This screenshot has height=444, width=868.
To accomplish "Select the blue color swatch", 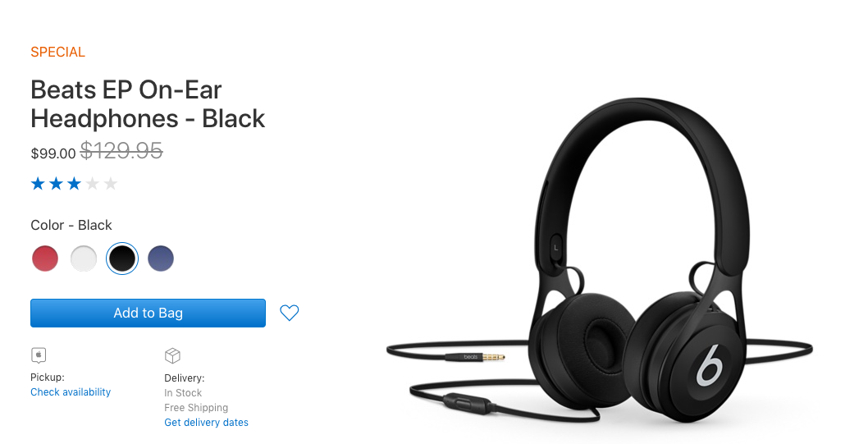I will click(x=161, y=258).
